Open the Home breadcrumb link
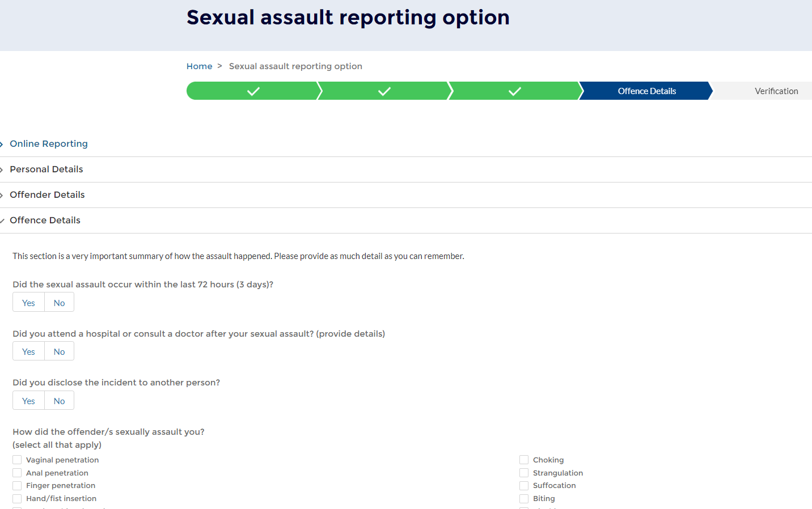 (x=199, y=66)
